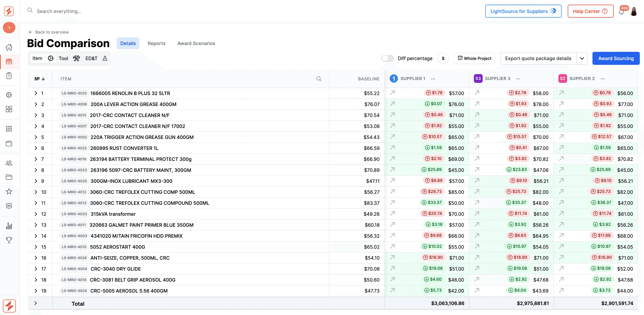Click the search icon in ITEM column

click(x=319, y=79)
